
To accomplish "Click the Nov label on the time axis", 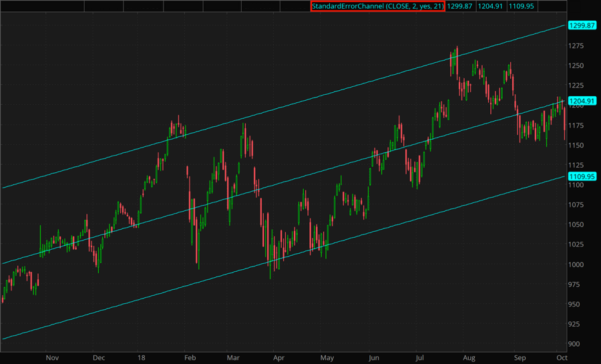I will (52, 357).
